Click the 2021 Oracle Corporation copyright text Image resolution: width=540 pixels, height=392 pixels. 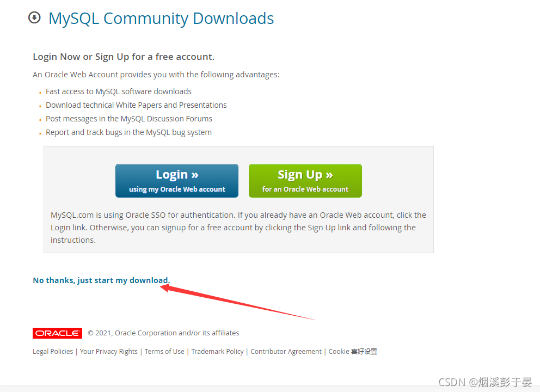(x=163, y=333)
